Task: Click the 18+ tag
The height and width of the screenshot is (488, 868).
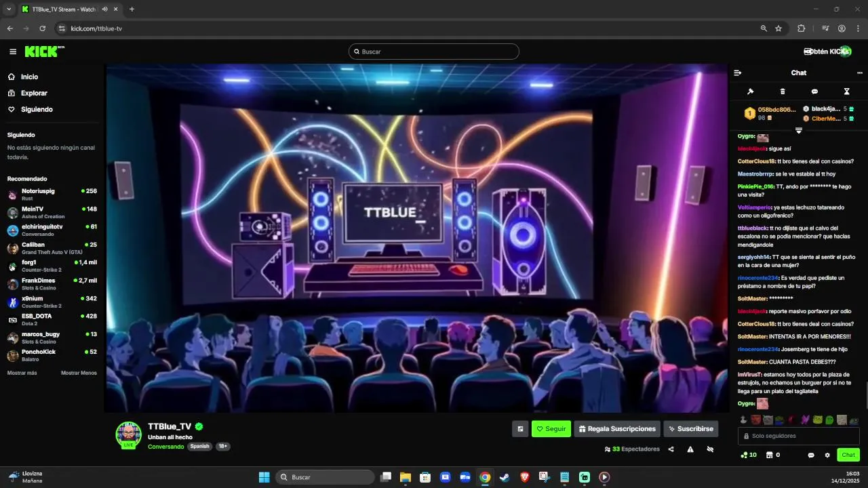Action: point(222,447)
